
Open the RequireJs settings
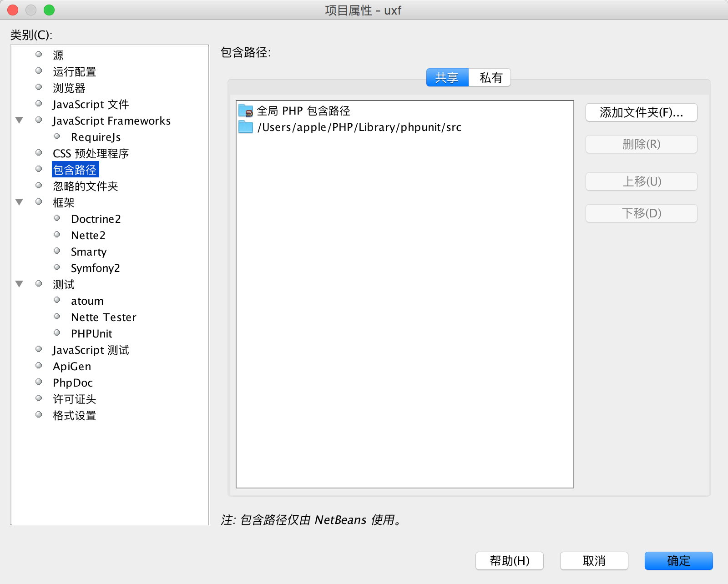coord(96,137)
